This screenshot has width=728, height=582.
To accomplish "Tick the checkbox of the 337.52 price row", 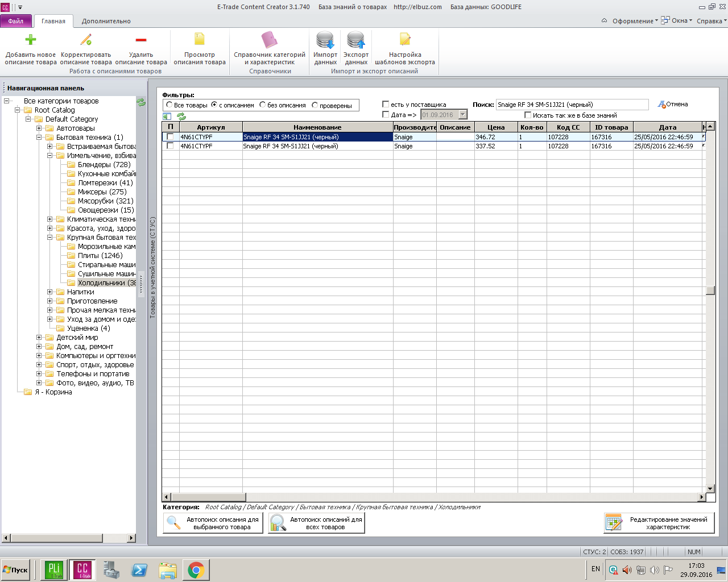I will pyautogui.click(x=170, y=146).
